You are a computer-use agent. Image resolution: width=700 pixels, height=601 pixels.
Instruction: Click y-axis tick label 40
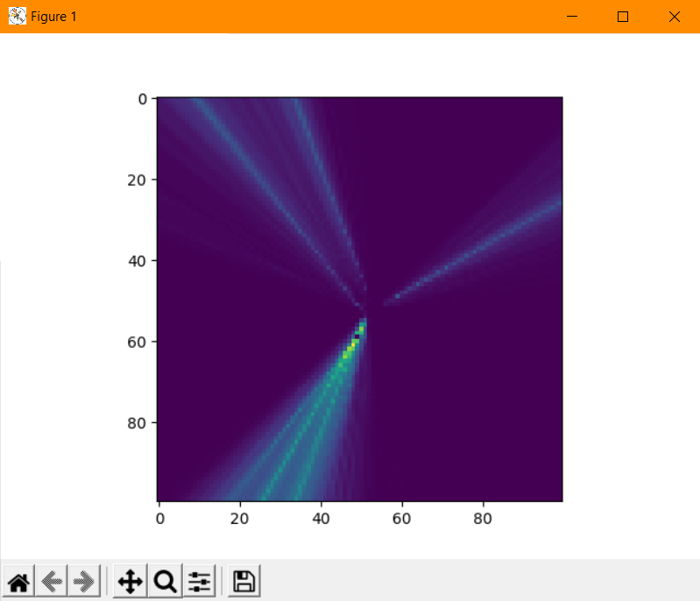pyautogui.click(x=137, y=261)
